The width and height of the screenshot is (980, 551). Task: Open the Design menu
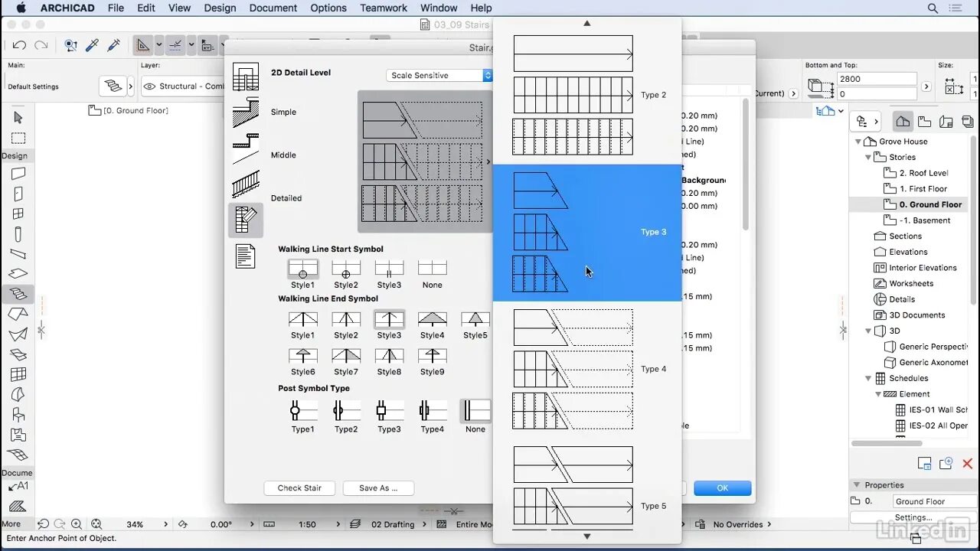220,8
